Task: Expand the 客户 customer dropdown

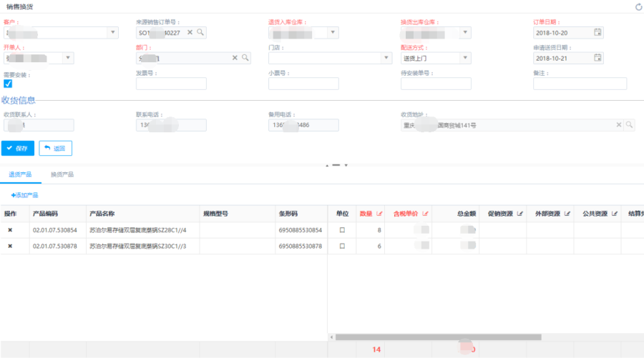Action: click(113, 32)
